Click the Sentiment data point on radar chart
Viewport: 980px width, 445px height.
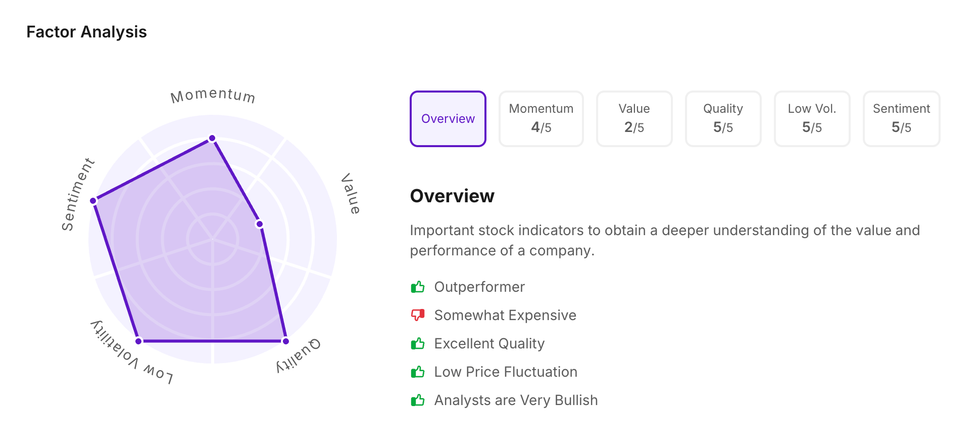[x=93, y=201]
